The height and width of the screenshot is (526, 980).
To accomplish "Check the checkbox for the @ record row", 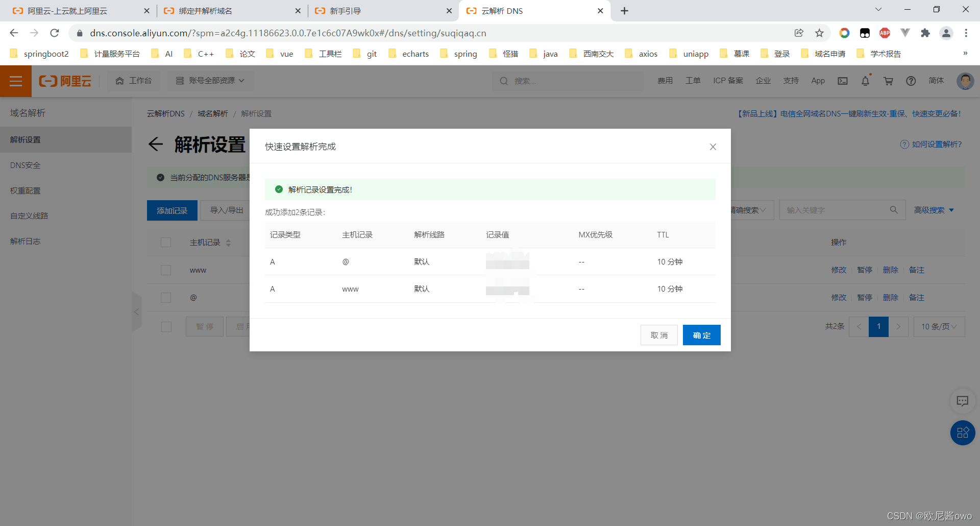I will click(x=166, y=297).
